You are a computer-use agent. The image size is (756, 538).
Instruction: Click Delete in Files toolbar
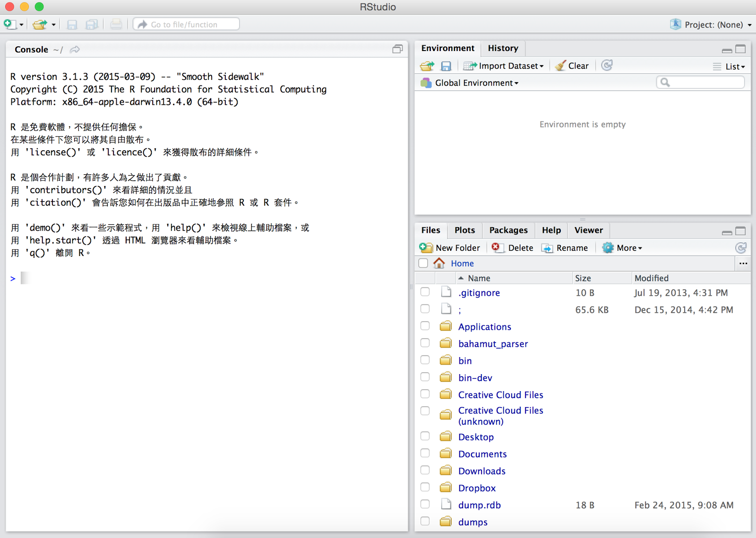pyautogui.click(x=513, y=248)
